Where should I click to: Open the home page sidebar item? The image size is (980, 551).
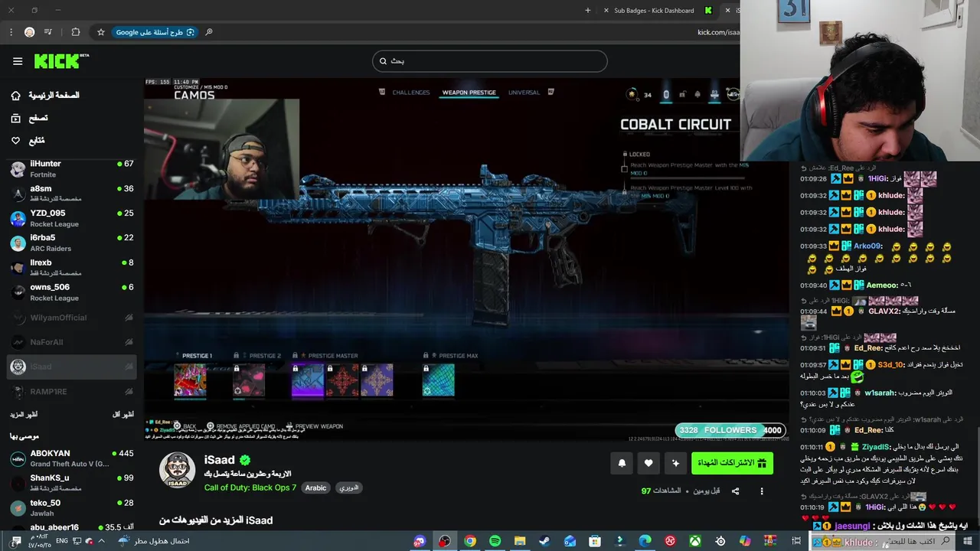coord(73,96)
